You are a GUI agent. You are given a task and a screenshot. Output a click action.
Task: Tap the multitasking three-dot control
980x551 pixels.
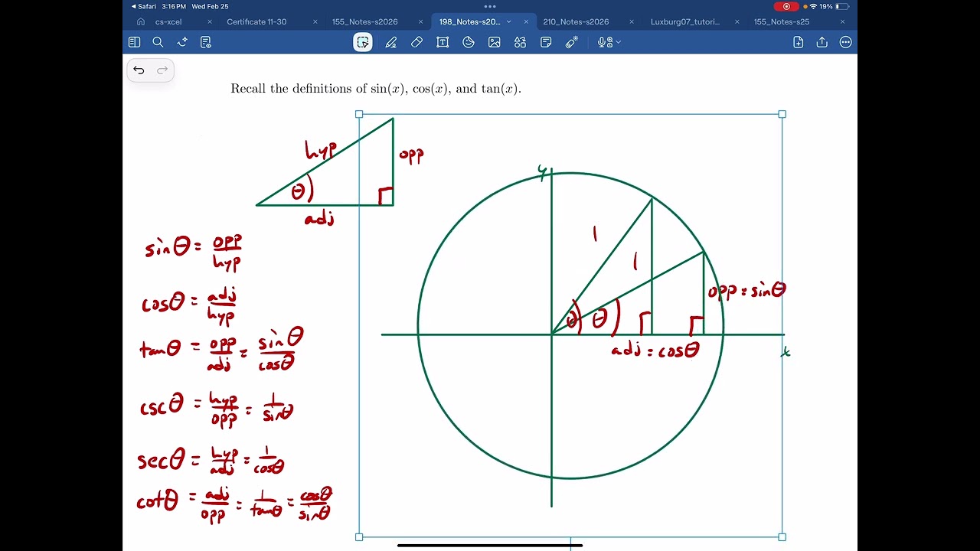coord(490,6)
